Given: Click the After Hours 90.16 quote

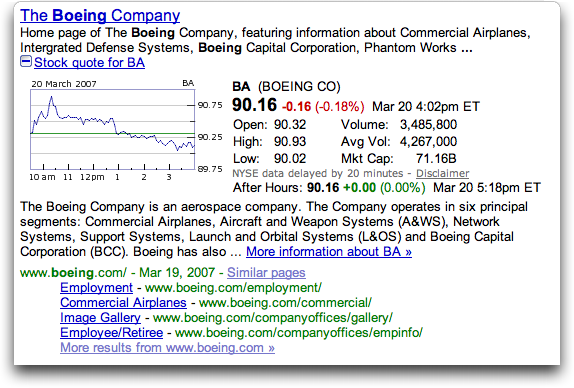Looking at the screenshot, I should tap(323, 187).
